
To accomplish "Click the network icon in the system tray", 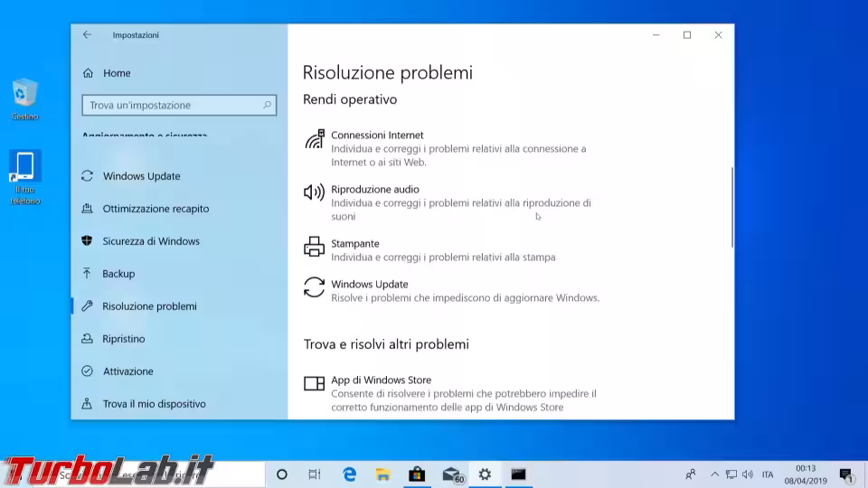I will point(731,474).
